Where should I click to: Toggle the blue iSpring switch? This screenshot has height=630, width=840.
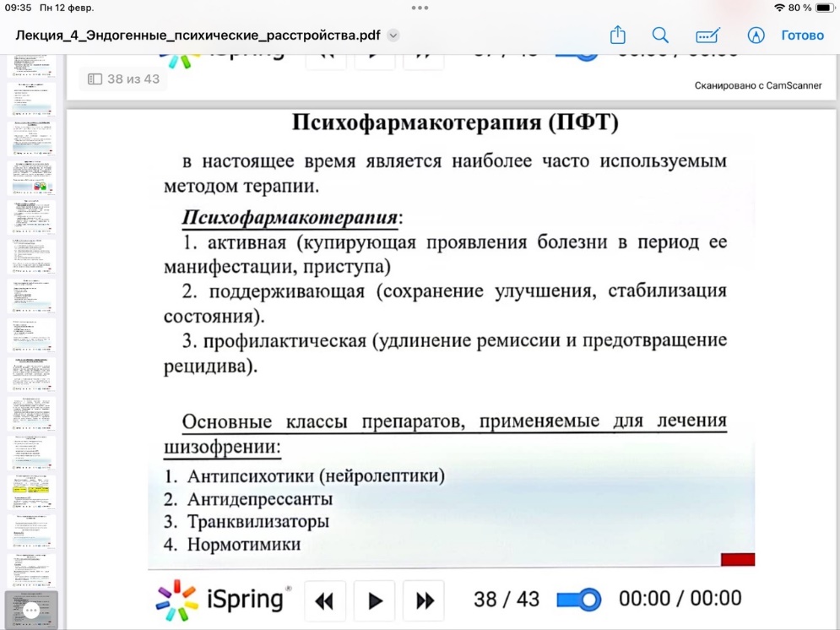[x=578, y=600]
